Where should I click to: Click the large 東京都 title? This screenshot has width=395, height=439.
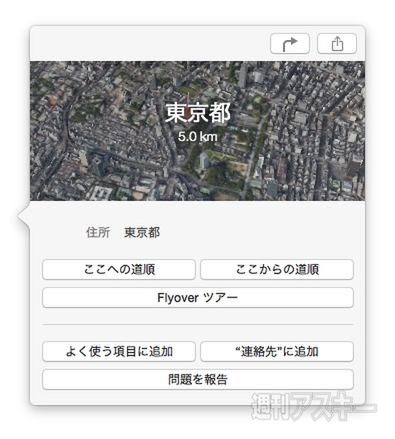click(197, 112)
